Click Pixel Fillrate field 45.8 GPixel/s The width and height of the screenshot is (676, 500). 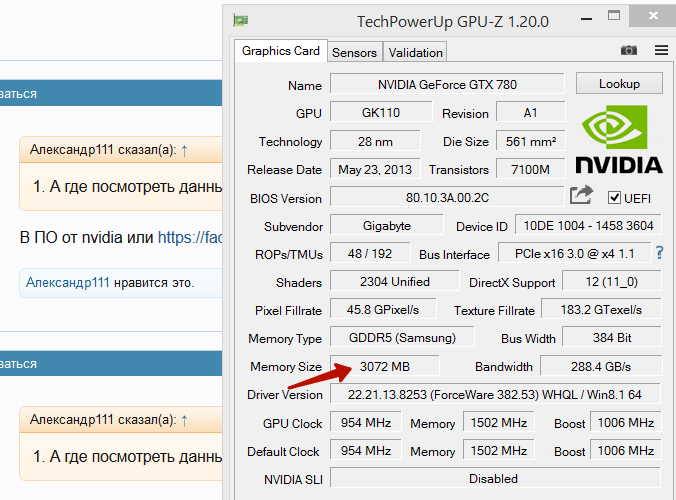[x=383, y=309]
